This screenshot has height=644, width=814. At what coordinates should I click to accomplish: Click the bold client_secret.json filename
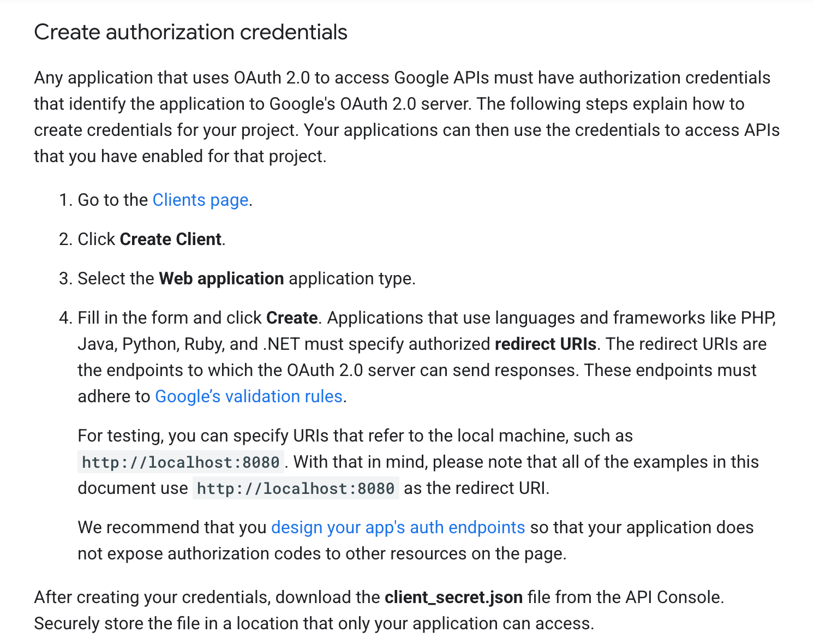(x=453, y=597)
